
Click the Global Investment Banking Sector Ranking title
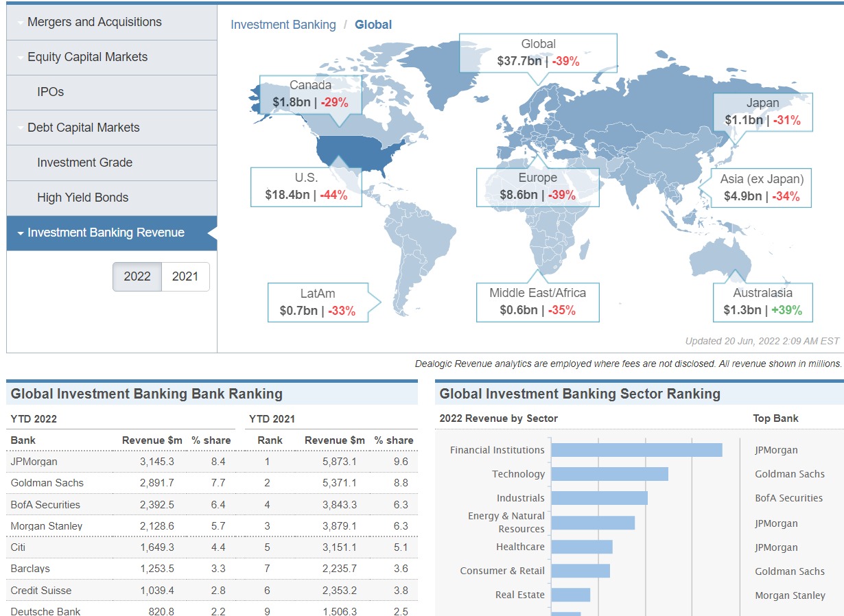[x=580, y=394]
